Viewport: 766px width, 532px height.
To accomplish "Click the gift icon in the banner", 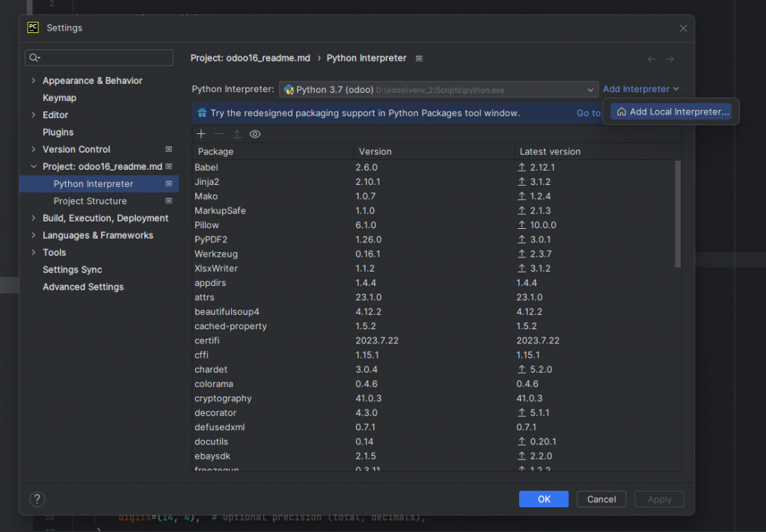I will [x=202, y=113].
